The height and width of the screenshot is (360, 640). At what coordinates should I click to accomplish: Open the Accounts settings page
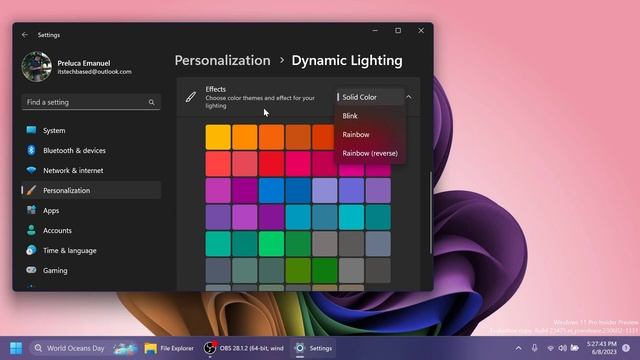[x=91, y=230]
